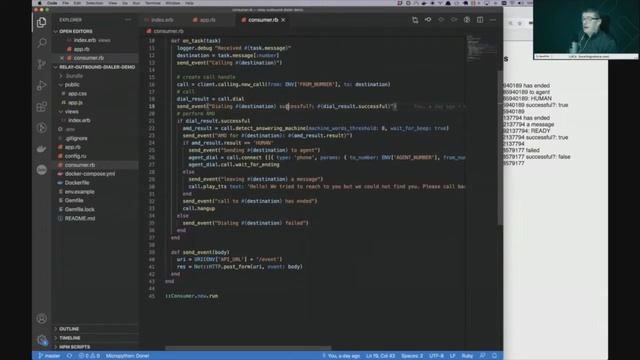Click errors and warnings count in status bar
The width and height of the screenshot is (640, 360).
[89, 356]
